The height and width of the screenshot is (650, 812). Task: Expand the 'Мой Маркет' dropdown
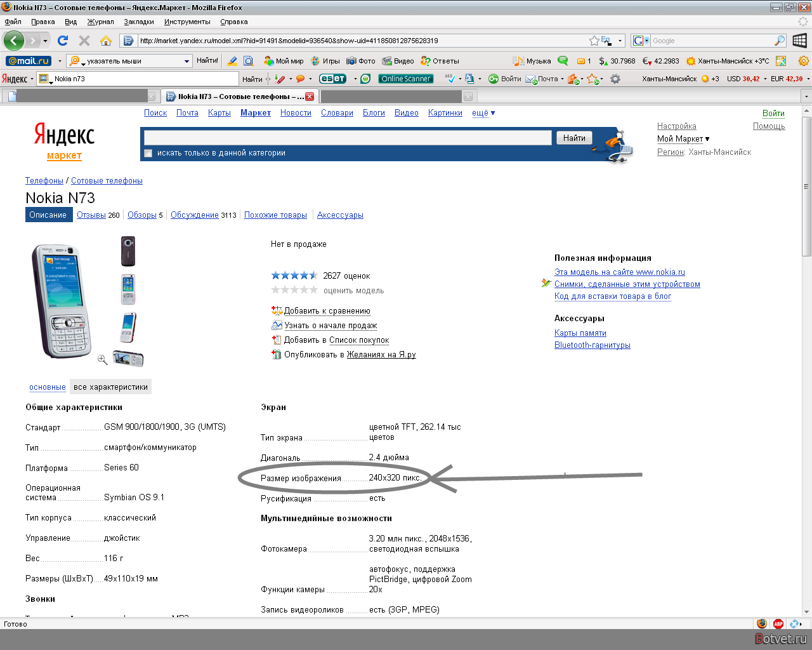point(683,138)
